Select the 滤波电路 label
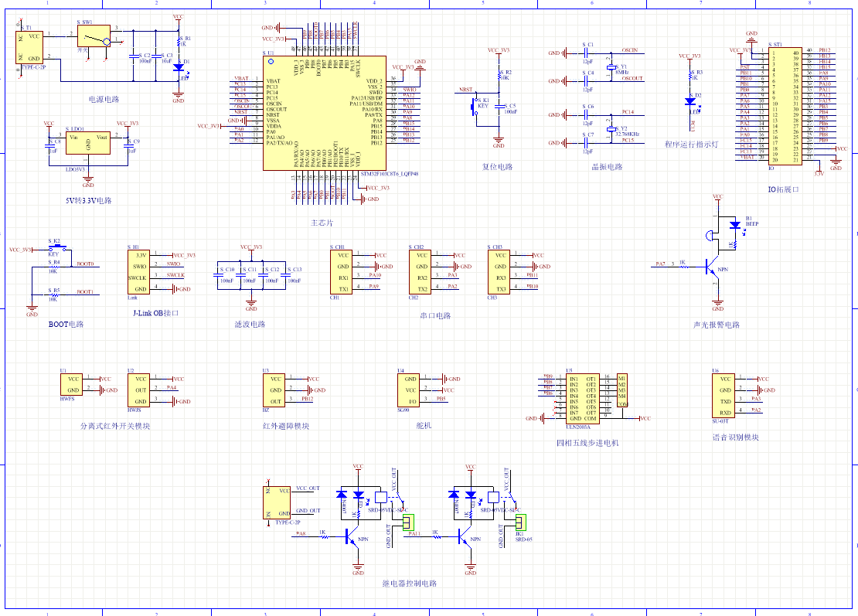Image resolution: width=858 pixels, height=616 pixels. pyautogui.click(x=250, y=324)
